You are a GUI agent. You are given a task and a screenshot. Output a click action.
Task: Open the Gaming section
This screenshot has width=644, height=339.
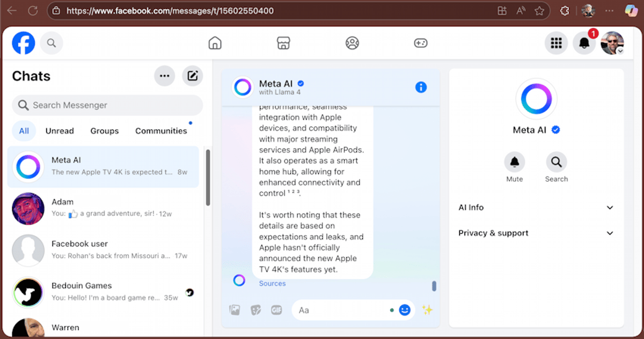tap(421, 43)
